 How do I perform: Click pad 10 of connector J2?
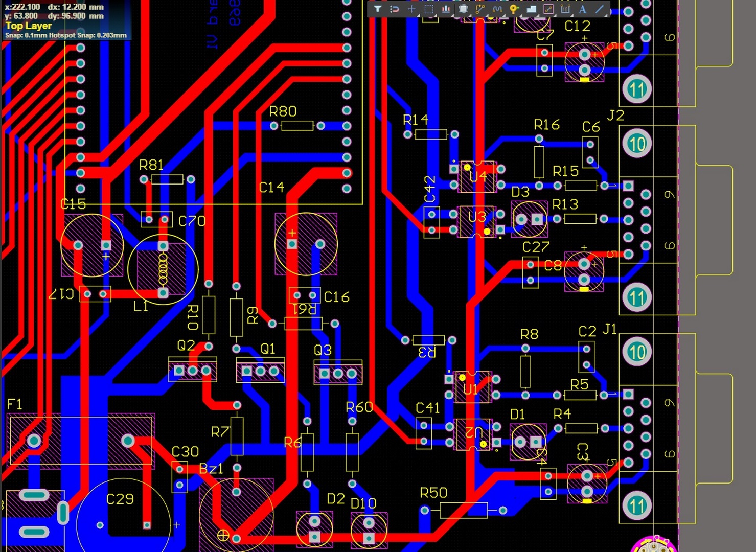coord(637,144)
